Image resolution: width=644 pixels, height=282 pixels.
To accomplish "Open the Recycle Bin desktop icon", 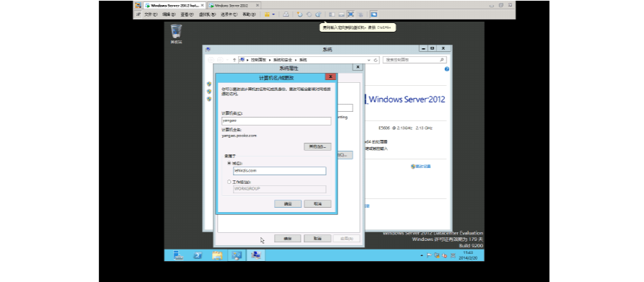I will click(176, 34).
